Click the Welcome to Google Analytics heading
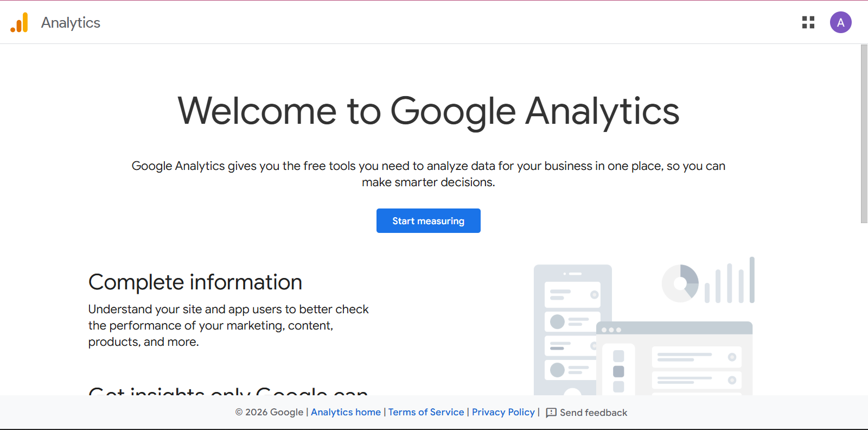 click(x=429, y=111)
